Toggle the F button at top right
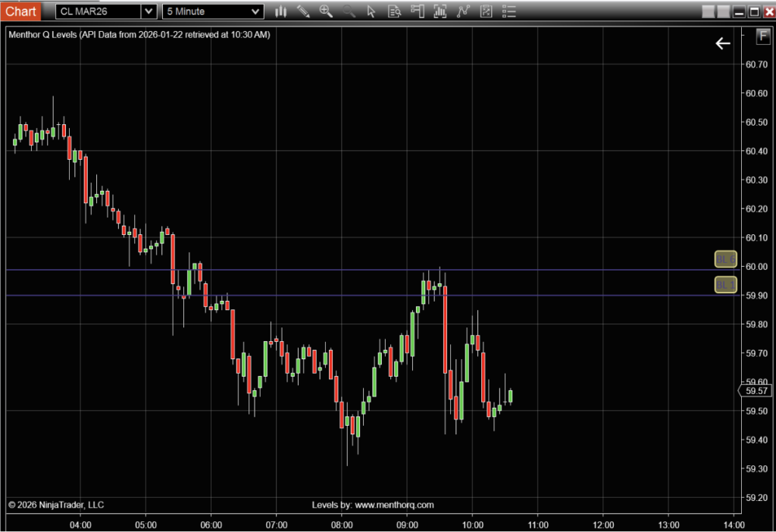776x532 pixels. (x=762, y=36)
